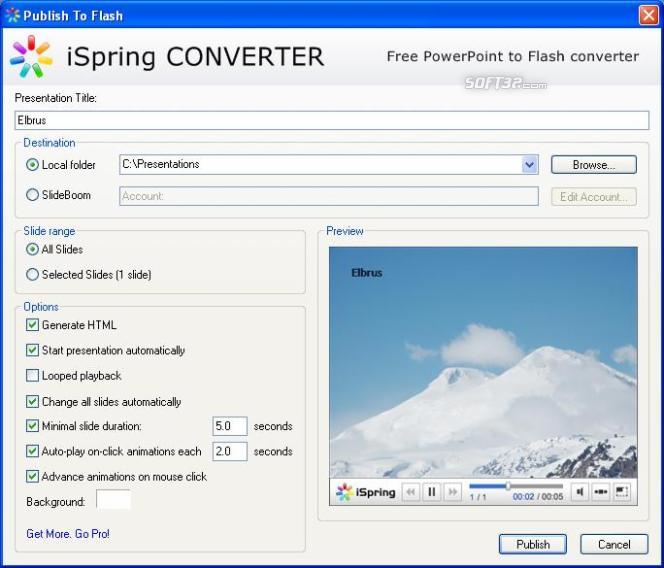Viewport: 664px width, 568px height.
Task: Toggle Start presentation automatically checkbox
Action: point(32,350)
